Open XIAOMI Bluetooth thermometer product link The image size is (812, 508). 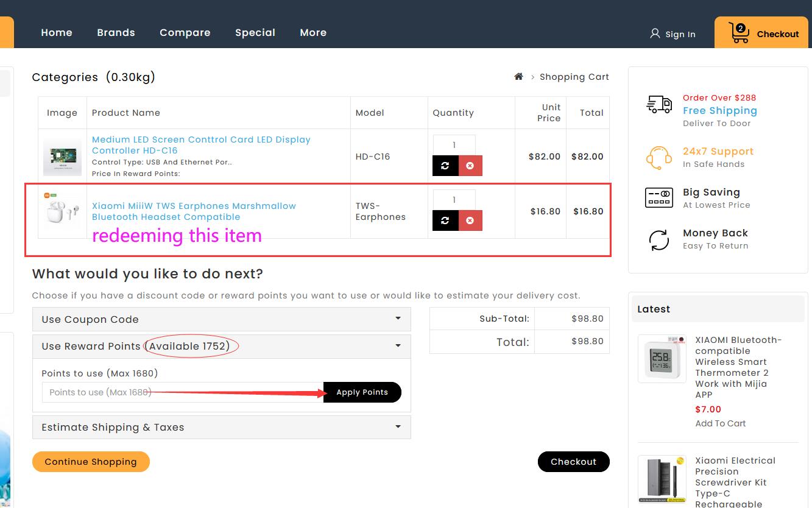click(x=738, y=367)
